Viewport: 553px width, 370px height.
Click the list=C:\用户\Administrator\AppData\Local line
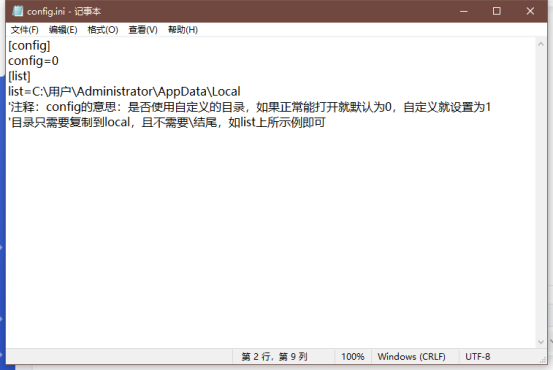[124, 92]
